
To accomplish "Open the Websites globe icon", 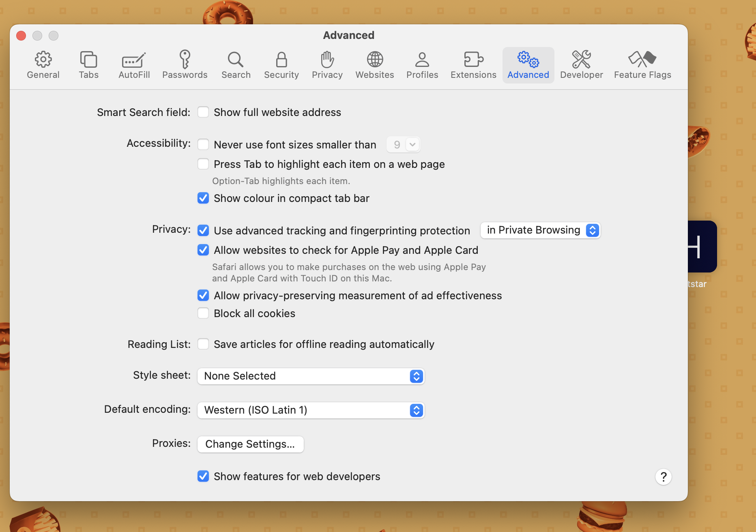I will click(374, 65).
